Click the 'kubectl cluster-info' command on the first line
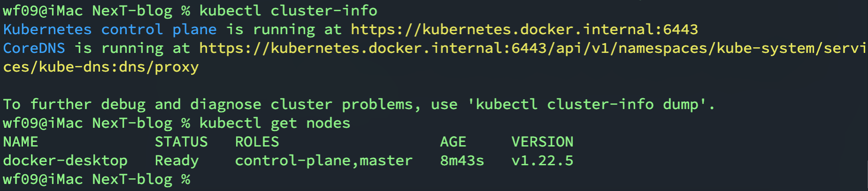The height and width of the screenshot is (191, 868). [x=288, y=11]
